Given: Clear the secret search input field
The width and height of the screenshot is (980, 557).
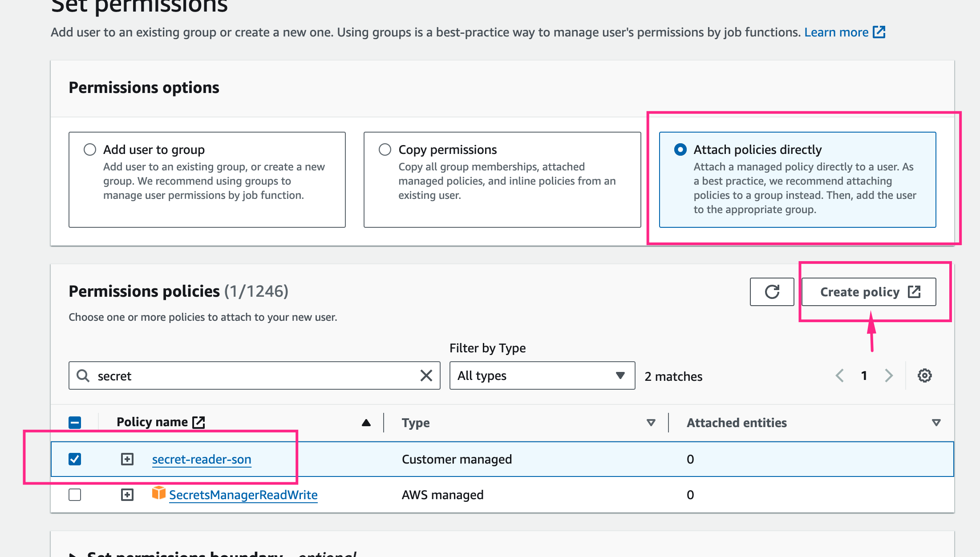Looking at the screenshot, I should (426, 376).
